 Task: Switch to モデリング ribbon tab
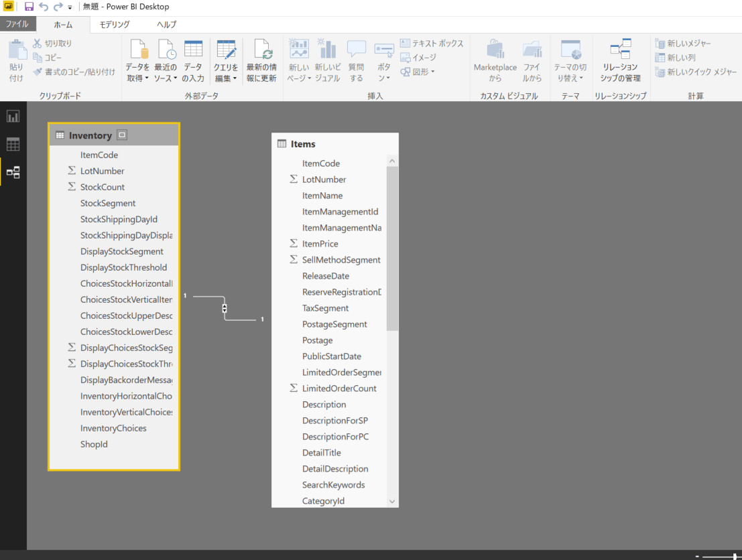pyautogui.click(x=115, y=24)
